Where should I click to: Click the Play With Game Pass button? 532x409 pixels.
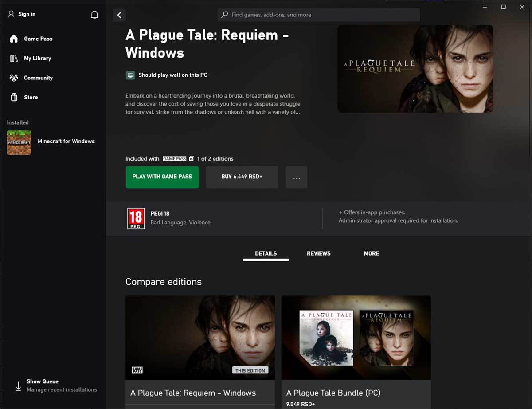pyautogui.click(x=162, y=177)
